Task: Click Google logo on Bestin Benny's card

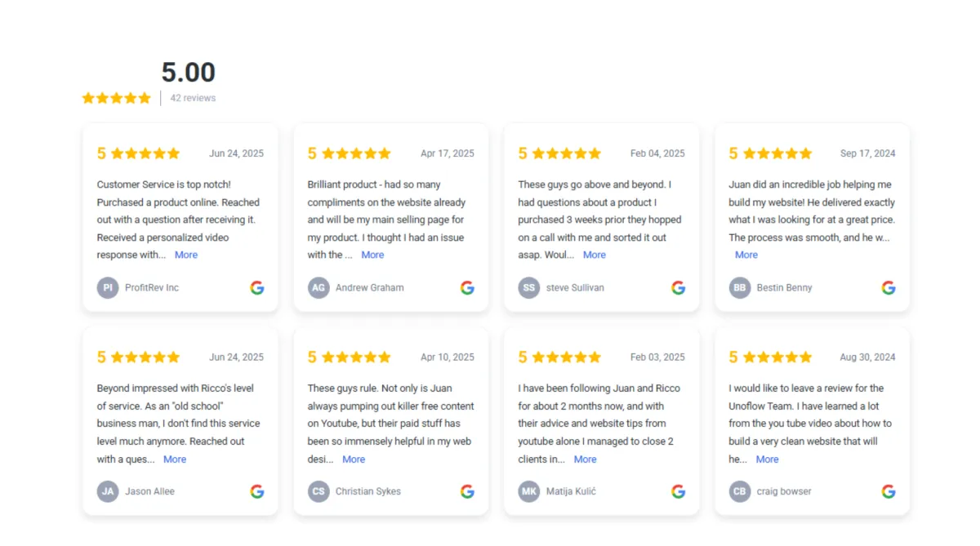Action: click(x=889, y=287)
